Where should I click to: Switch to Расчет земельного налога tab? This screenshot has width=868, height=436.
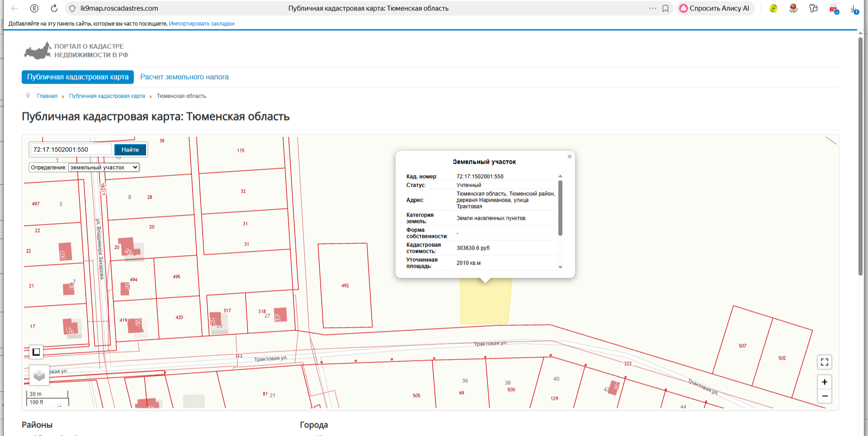click(184, 77)
